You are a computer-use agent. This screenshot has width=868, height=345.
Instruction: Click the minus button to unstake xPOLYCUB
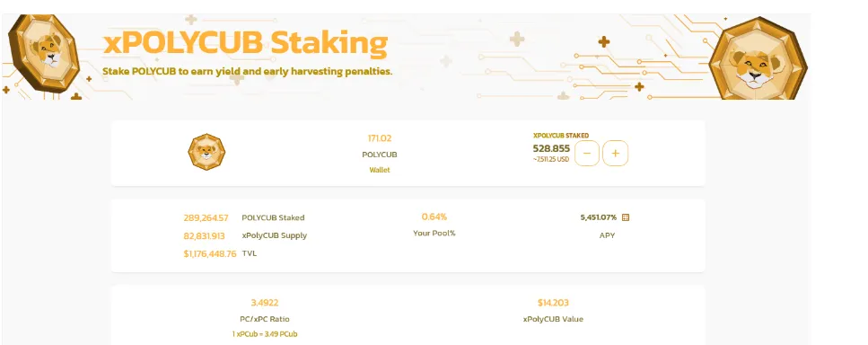[587, 154]
